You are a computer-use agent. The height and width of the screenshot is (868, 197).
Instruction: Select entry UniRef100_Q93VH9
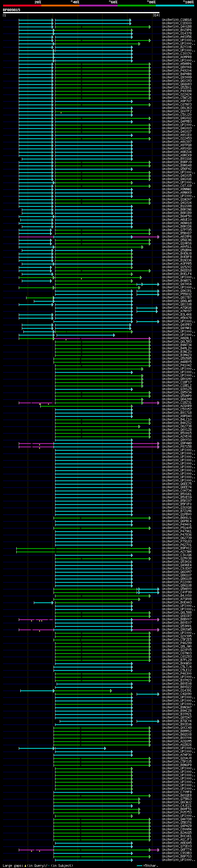click(x=176, y=78)
